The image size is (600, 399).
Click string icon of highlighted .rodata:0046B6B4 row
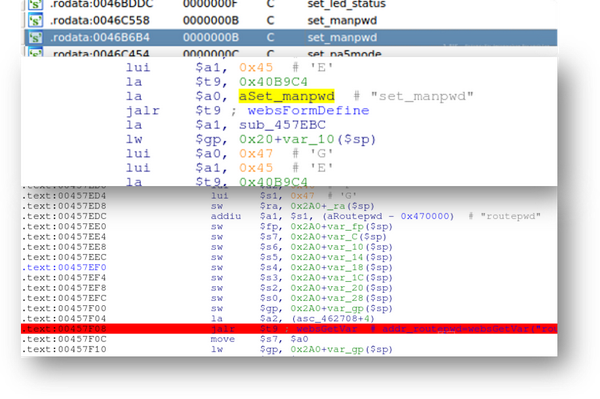pyautogui.click(x=35, y=37)
